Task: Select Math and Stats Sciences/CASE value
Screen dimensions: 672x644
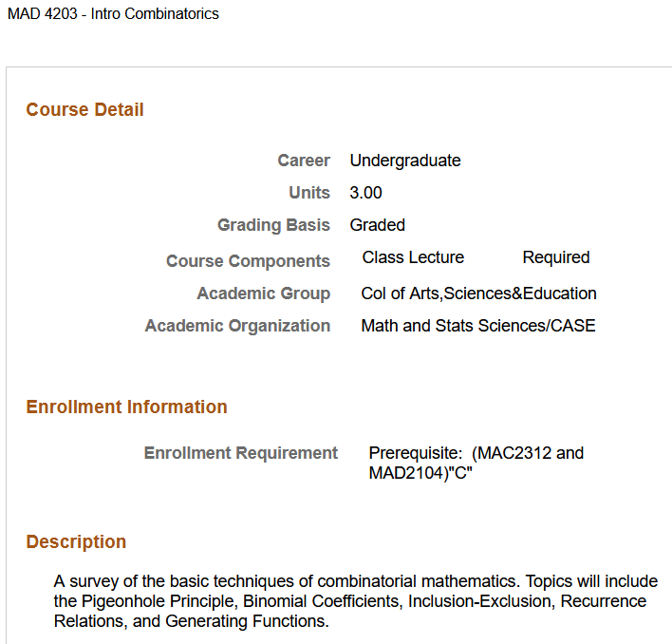Action: [478, 326]
